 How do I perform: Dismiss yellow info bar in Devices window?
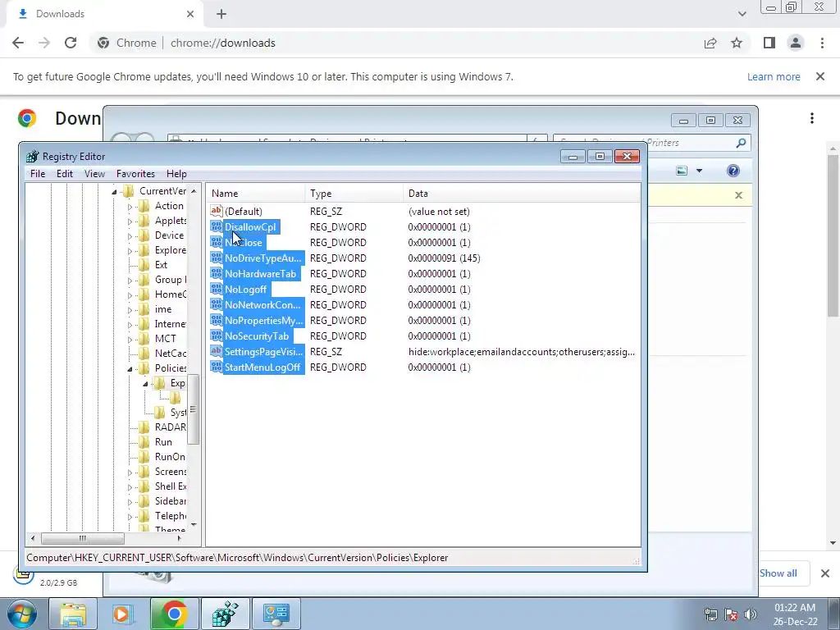click(739, 195)
